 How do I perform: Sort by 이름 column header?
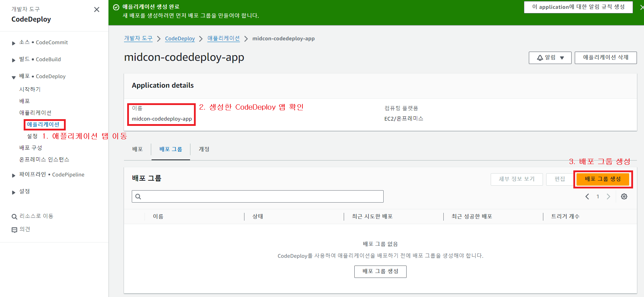[x=158, y=217]
